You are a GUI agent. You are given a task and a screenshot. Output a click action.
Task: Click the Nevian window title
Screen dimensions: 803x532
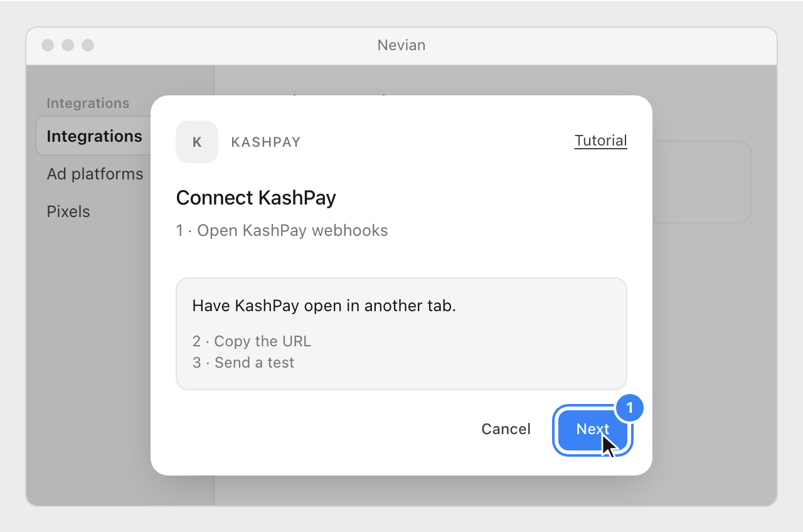tap(401, 45)
